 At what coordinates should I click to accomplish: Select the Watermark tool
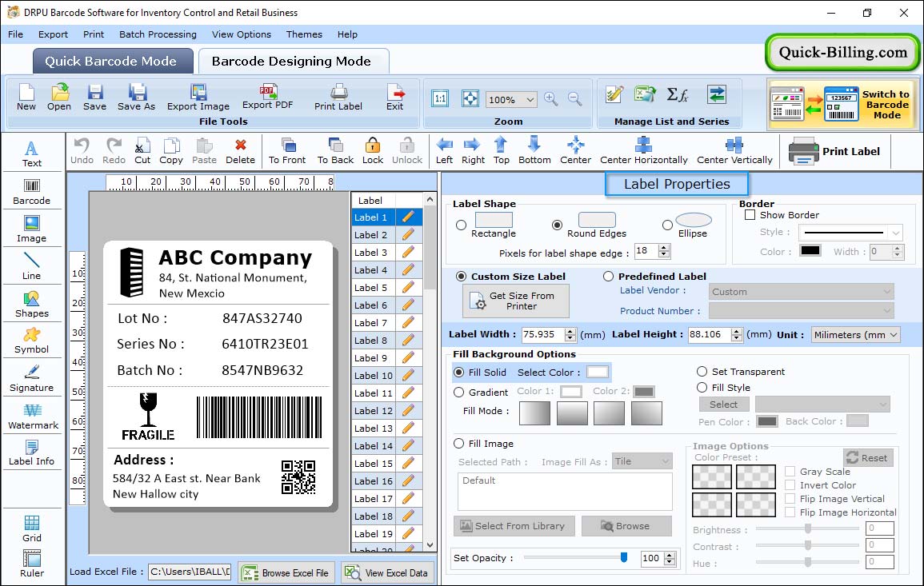(x=33, y=416)
